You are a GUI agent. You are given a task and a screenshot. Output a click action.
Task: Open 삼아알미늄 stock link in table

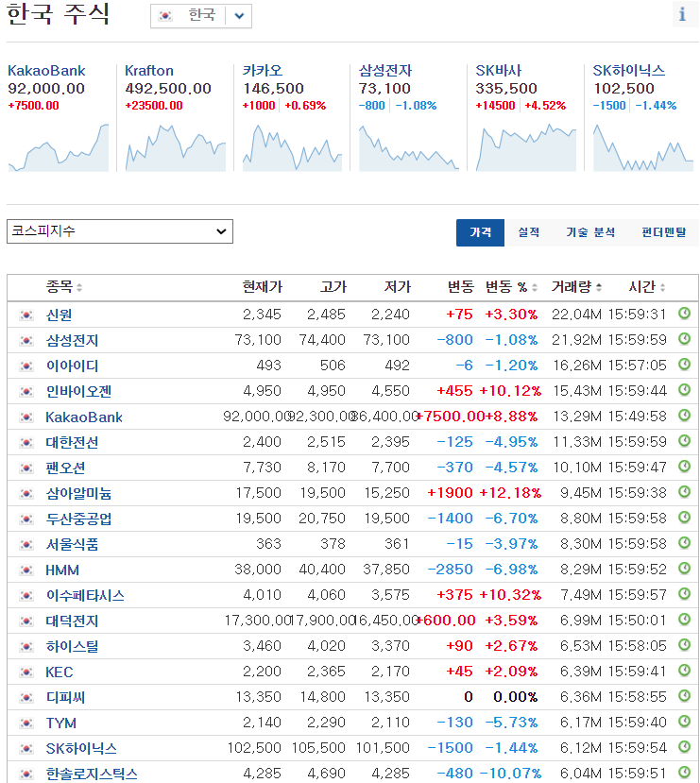click(78, 493)
